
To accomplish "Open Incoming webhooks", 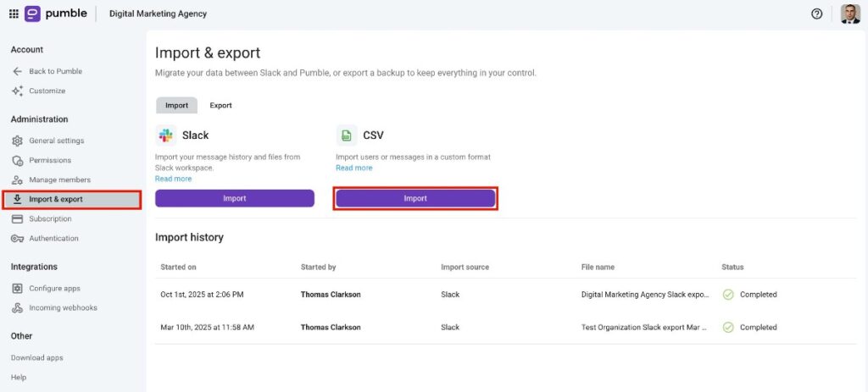I will coord(63,308).
